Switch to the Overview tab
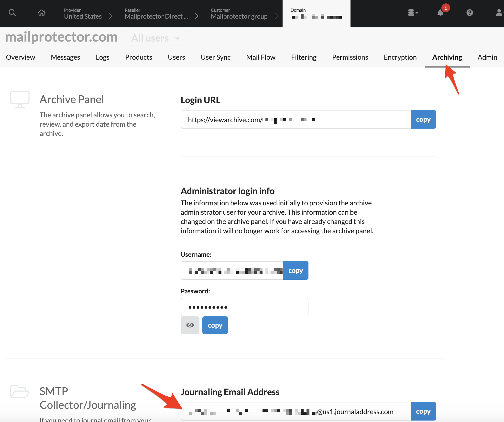Viewport: 504px width, 422px height. click(21, 57)
